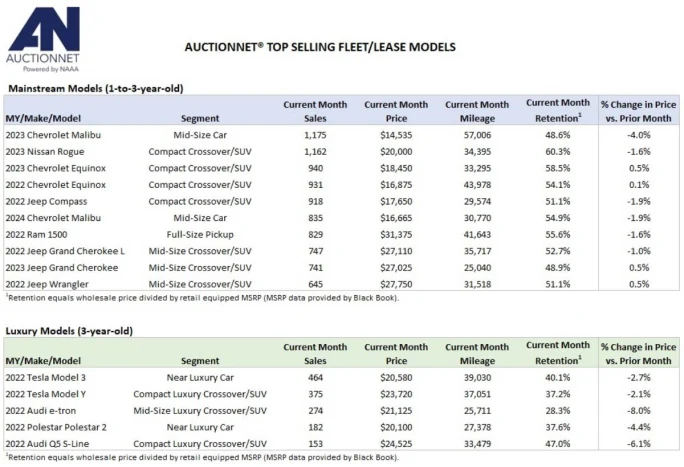Select the '2022 Audi e-tron' row label
The width and height of the screenshot is (684, 467).
(x=41, y=411)
